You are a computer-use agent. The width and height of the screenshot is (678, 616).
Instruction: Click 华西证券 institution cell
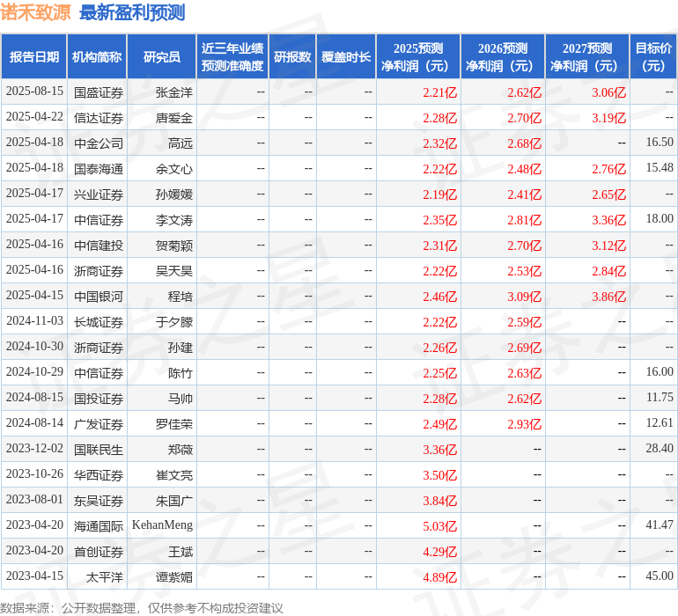[99, 474]
